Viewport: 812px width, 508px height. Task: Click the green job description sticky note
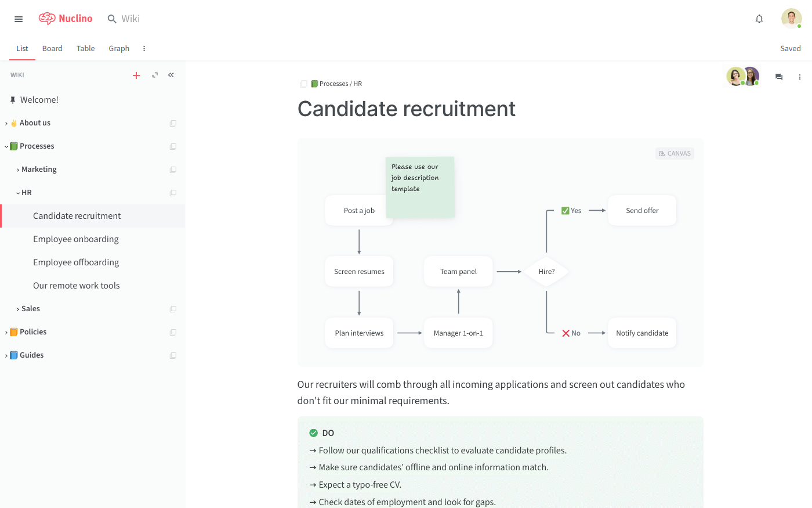click(420, 186)
